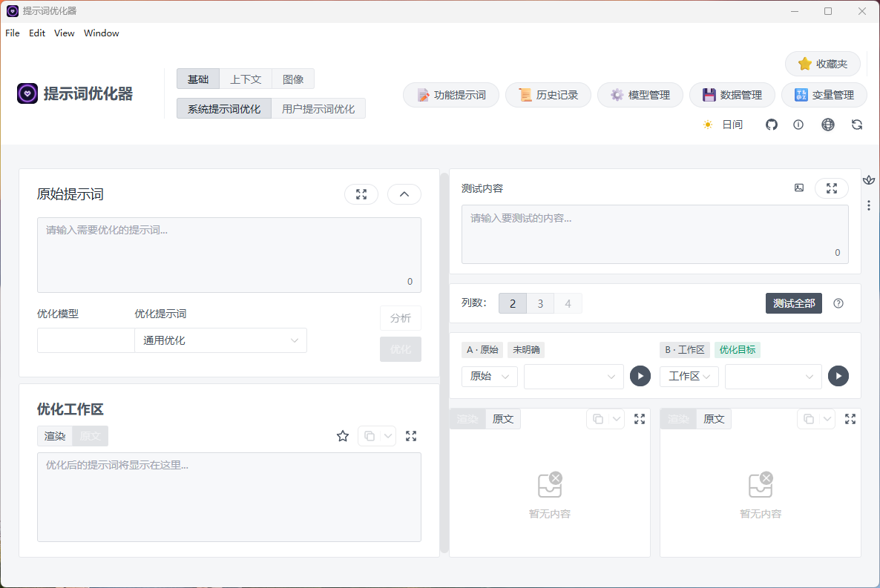Click the optimized prompt output area
Image resolution: width=880 pixels, height=588 pixels.
pyautogui.click(x=229, y=497)
